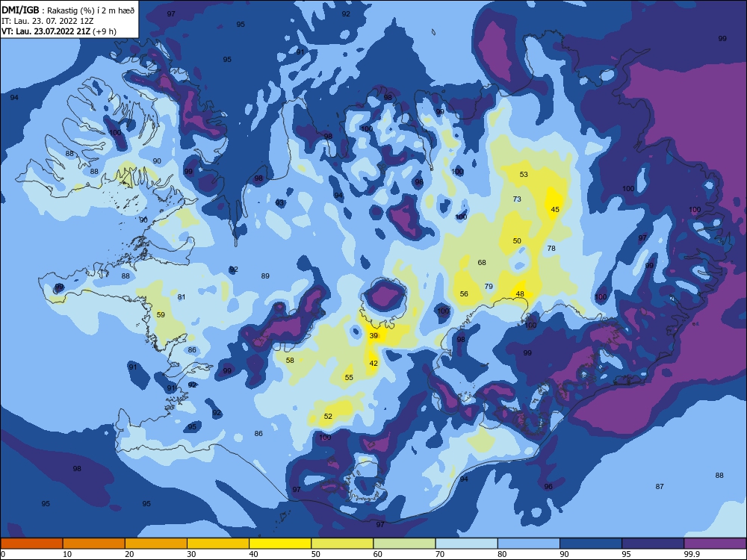Select the map value 45
This screenshot has width=747, height=560.
click(555, 210)
